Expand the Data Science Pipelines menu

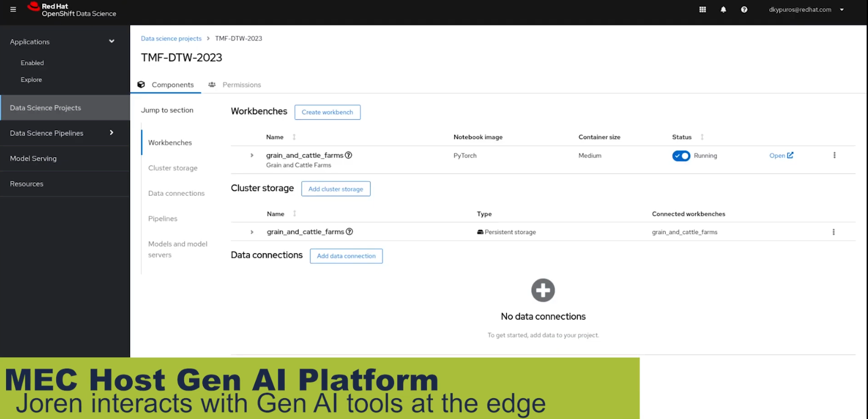[112, 133]
